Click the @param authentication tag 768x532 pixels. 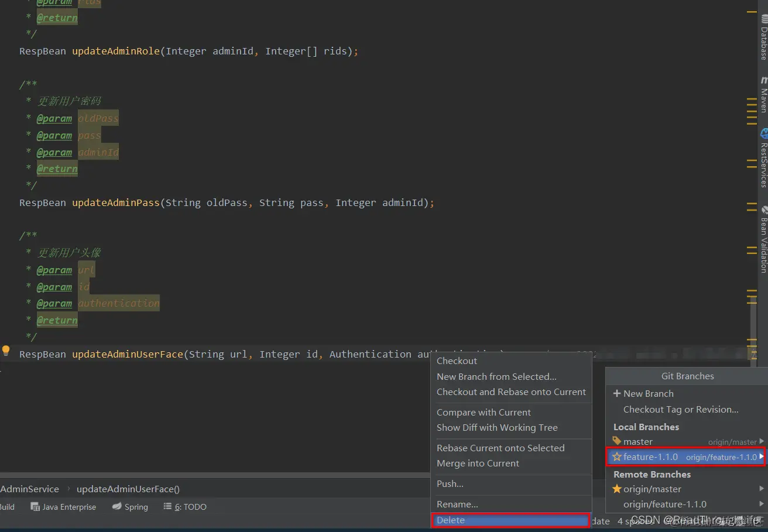pos(98,303)
